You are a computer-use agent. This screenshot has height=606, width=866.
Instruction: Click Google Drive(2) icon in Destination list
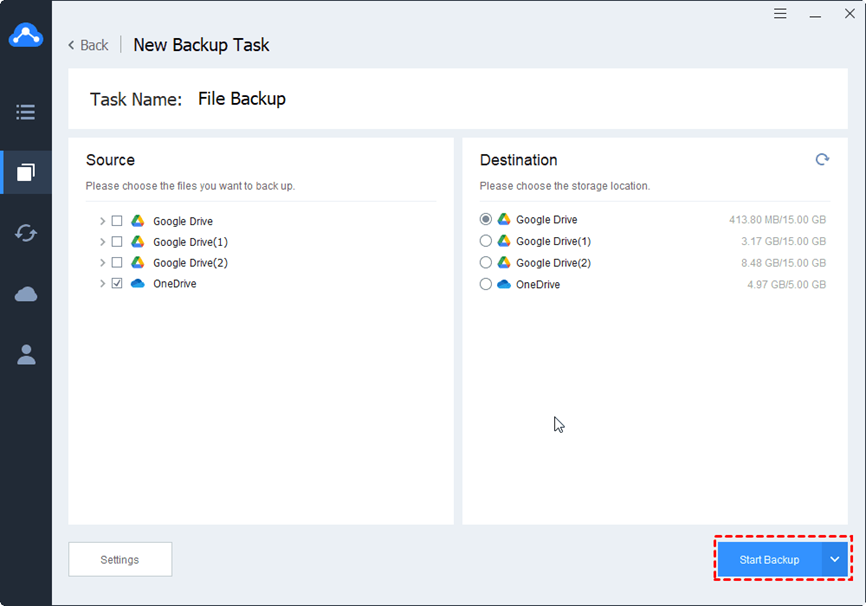504,262
